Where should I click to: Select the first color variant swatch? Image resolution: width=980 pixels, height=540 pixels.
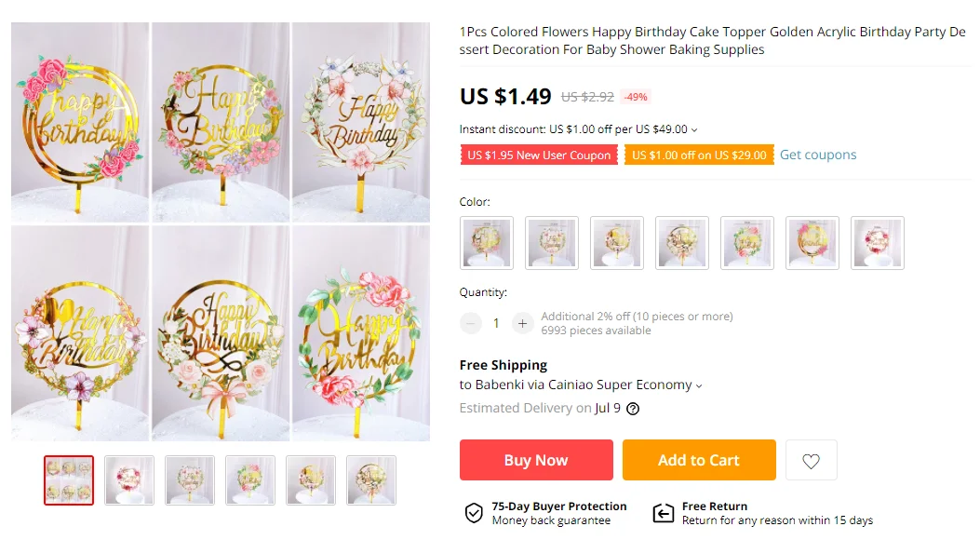[x=487, y=243]
